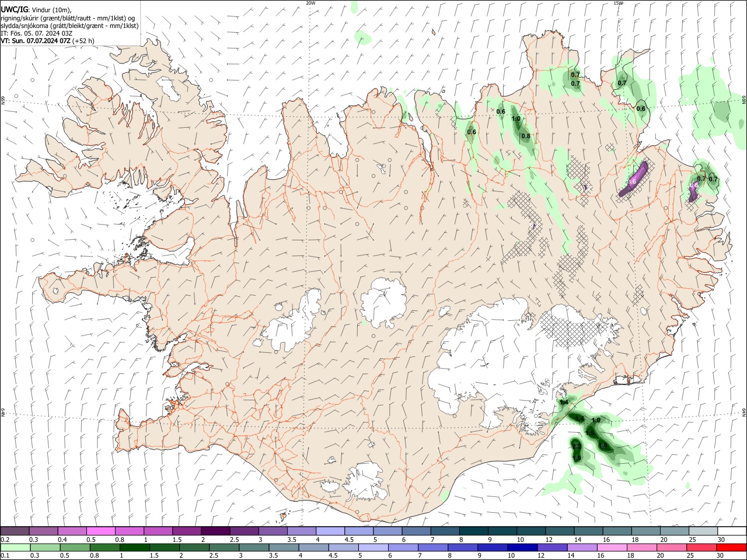Click the UWC/IG title in the header
Screen dimensions: 747x560
(14, 10)
